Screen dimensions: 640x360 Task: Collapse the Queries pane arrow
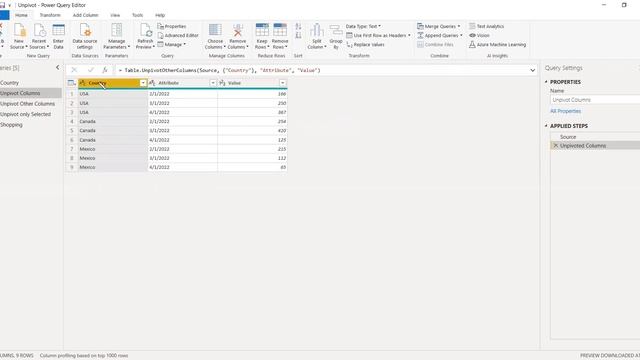(58, 67)
